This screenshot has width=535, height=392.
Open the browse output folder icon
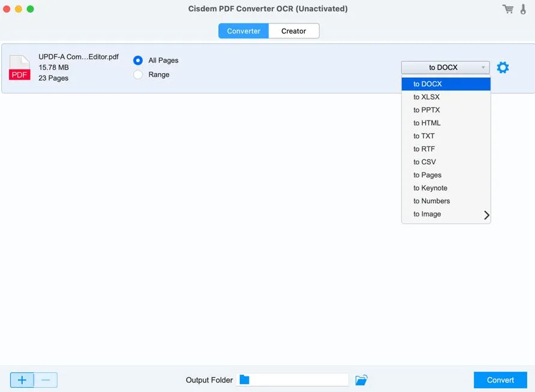[x=361, y=380]
